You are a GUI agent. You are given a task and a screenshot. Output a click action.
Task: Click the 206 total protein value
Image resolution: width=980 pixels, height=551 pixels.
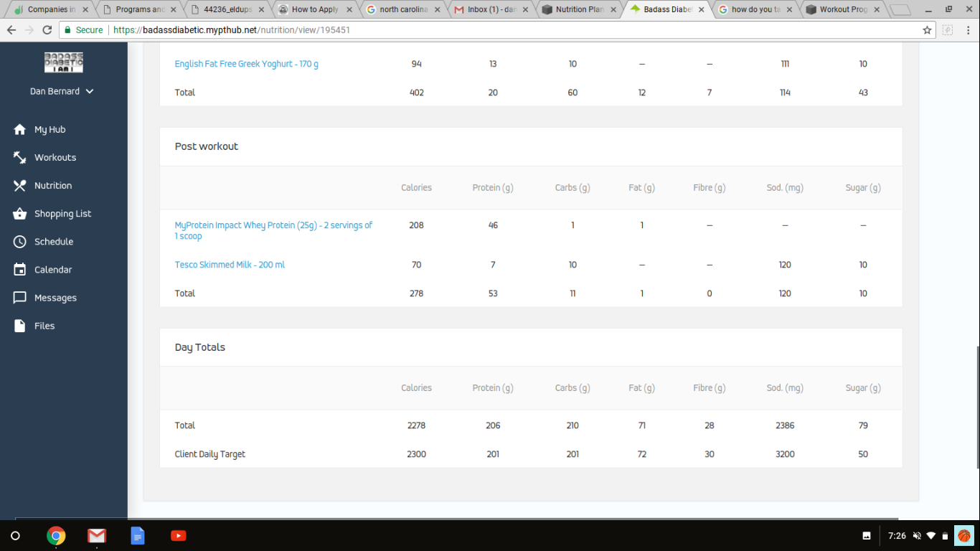(x=493, y=425)
